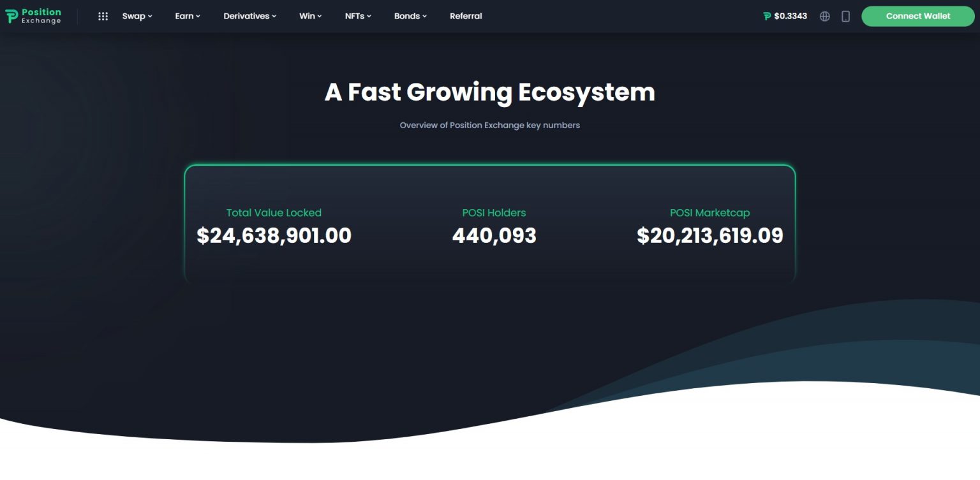Open the NFTs menu
Viewport: 980px width, 480px height.
pyautogui.click(x=354, y=16)
